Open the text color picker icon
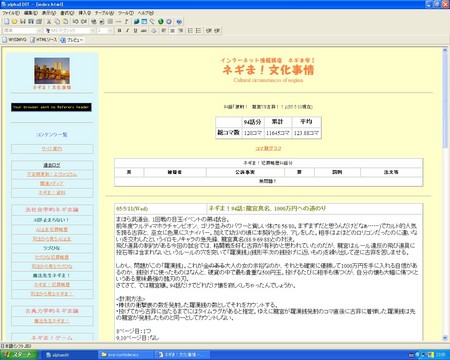Viewport: 450px width, 360px height. click(154, 31)
